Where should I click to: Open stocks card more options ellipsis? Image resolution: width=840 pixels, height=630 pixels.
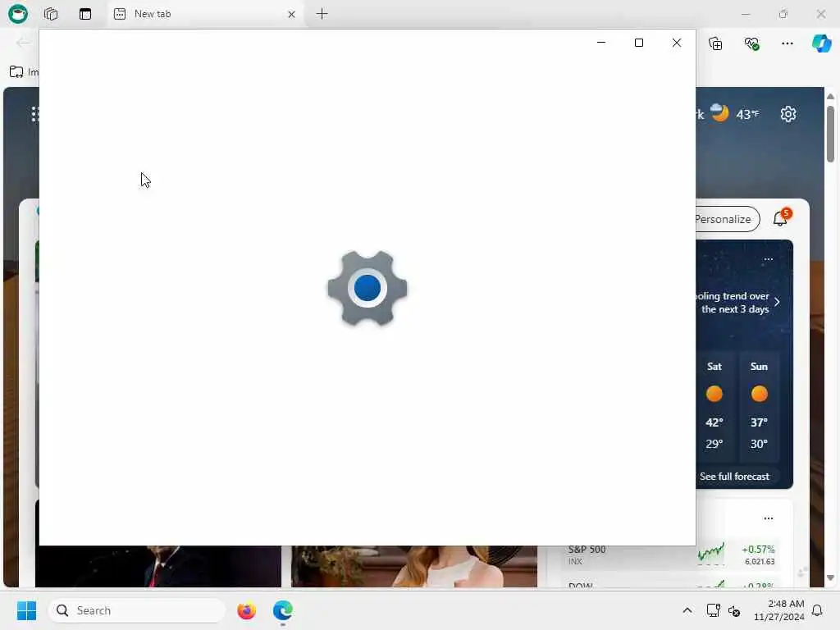click(x=768, y=518)
